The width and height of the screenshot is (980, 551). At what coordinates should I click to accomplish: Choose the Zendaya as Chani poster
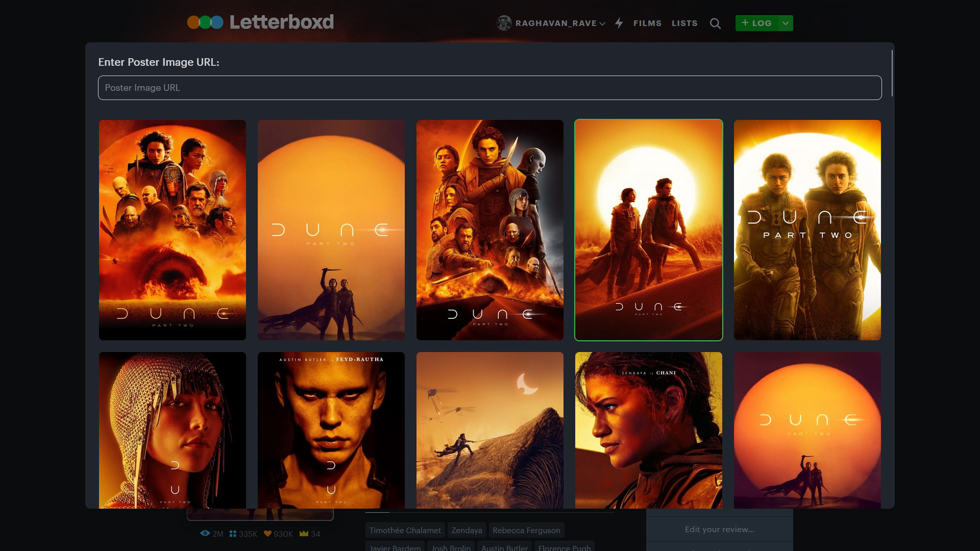point(648,430)
